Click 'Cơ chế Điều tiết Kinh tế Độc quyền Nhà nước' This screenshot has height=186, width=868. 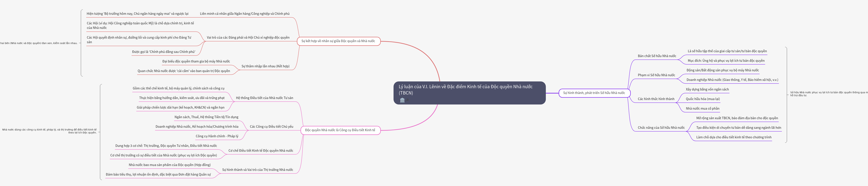[x=260, y=151]
